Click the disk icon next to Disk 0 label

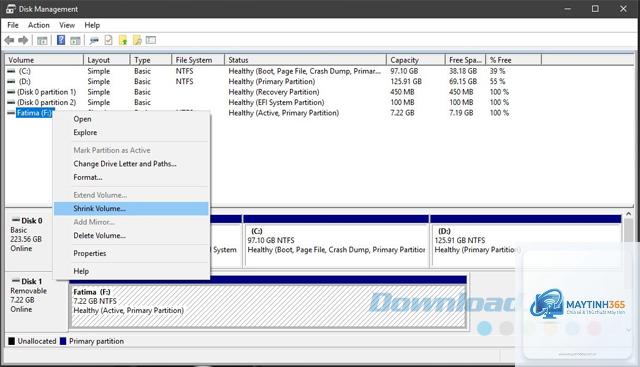[x=16, y=220]
